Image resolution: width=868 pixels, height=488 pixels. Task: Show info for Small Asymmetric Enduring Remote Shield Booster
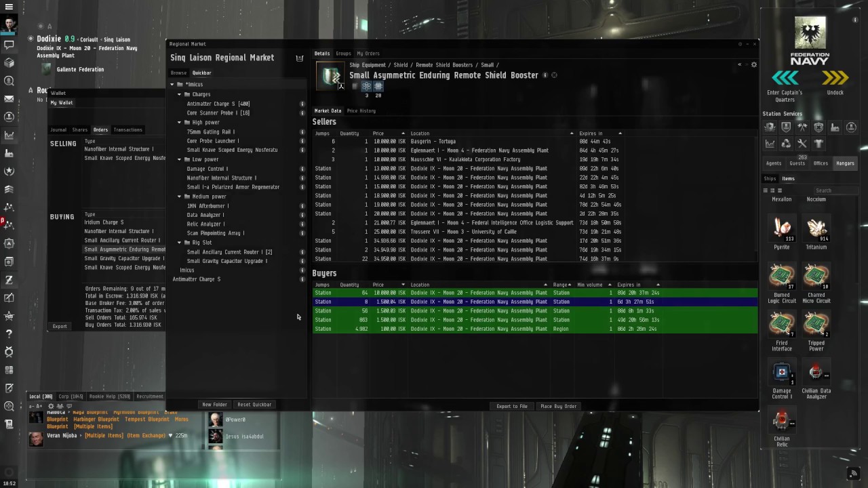[x=546, y=75]
